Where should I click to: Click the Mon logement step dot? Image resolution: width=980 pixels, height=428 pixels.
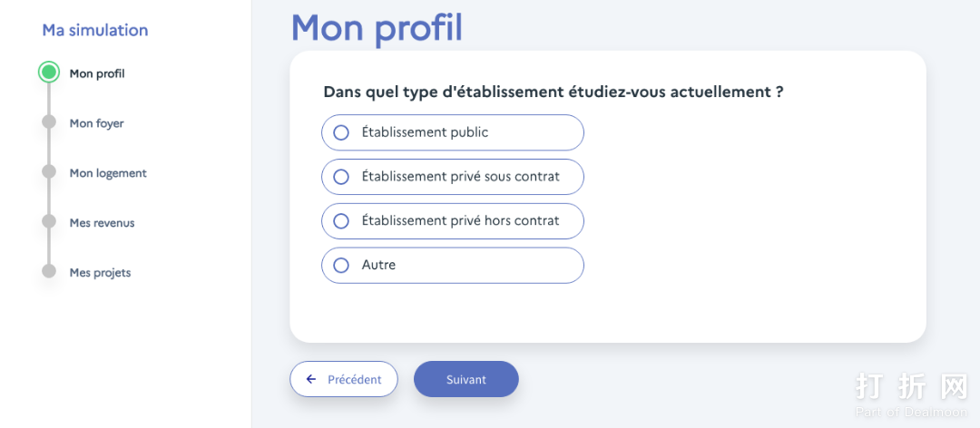pos(49,173)
